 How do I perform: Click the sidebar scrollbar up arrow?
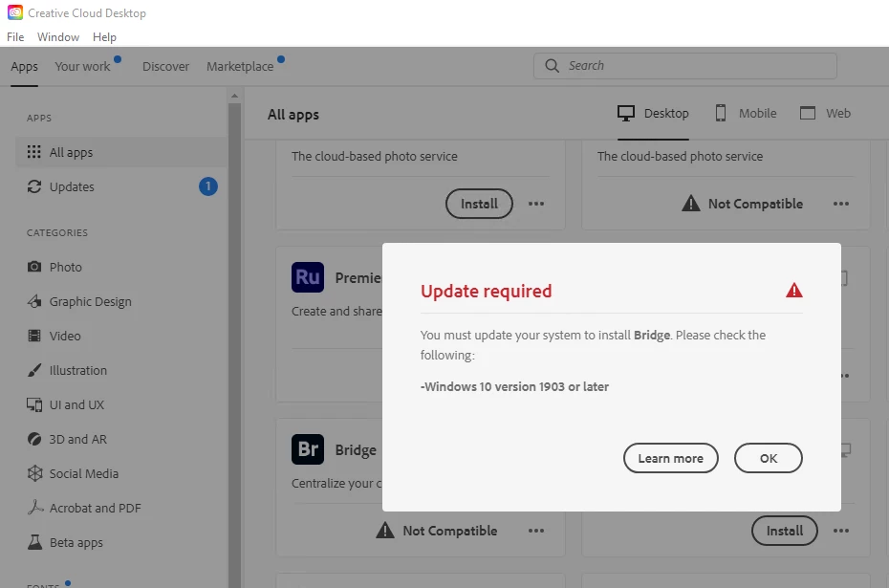click(234, 96)
